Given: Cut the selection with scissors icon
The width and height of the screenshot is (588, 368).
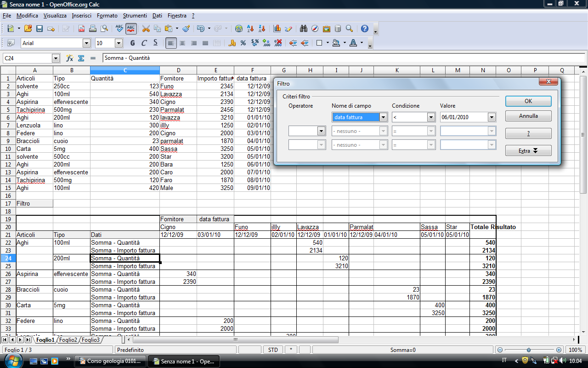Looking at the screenshot, I should [x=146, y=29].
